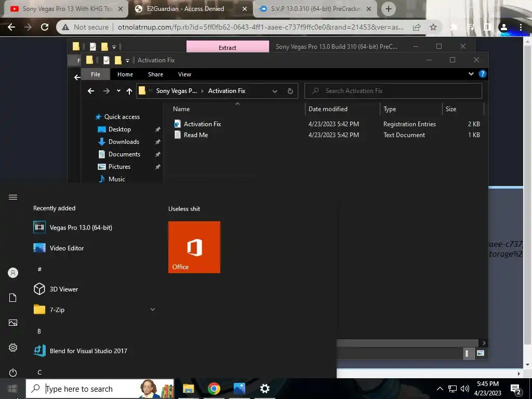
Task: Click the taskbar clock showing 5:45 PM
Action: tap(487, 389)
